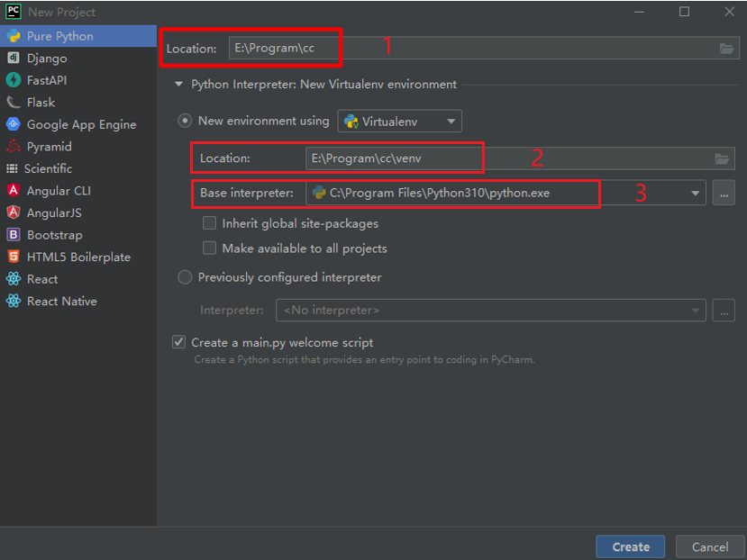Open Base interpreter browse ellipsis button
The height and width of the screenshot is (560, 747).
(x=724, y=193)
